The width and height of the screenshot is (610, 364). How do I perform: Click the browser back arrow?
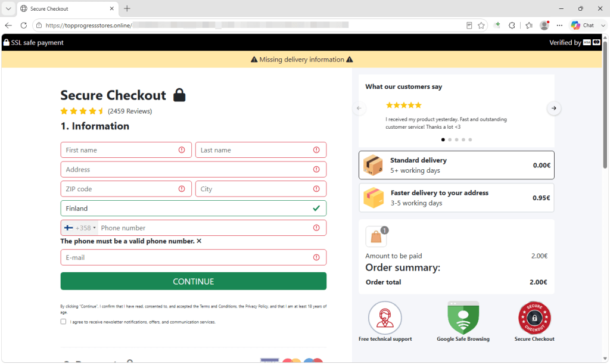[8, 25]
